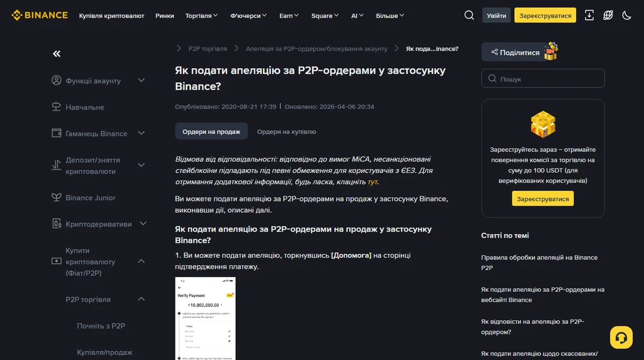Screen dimensions: 644x360
Task: Click the Увійти login button
Action: tap(496, 16)
